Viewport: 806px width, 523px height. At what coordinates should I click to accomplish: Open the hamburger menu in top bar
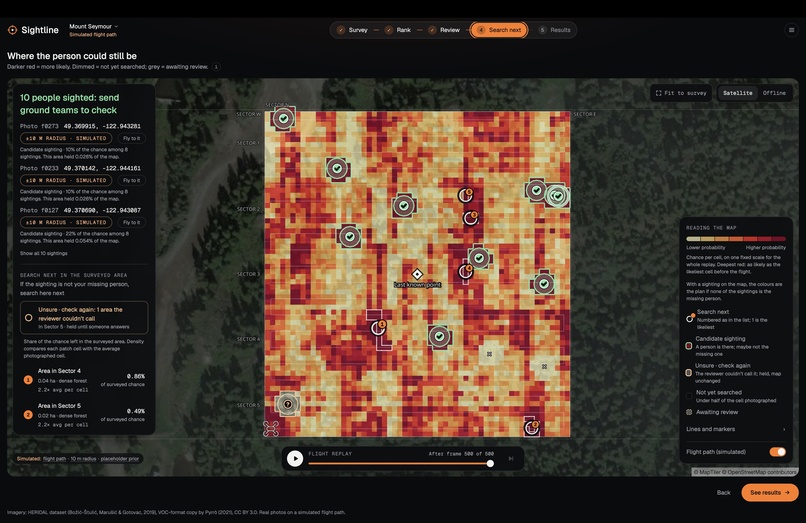click(x=791, y=30)
